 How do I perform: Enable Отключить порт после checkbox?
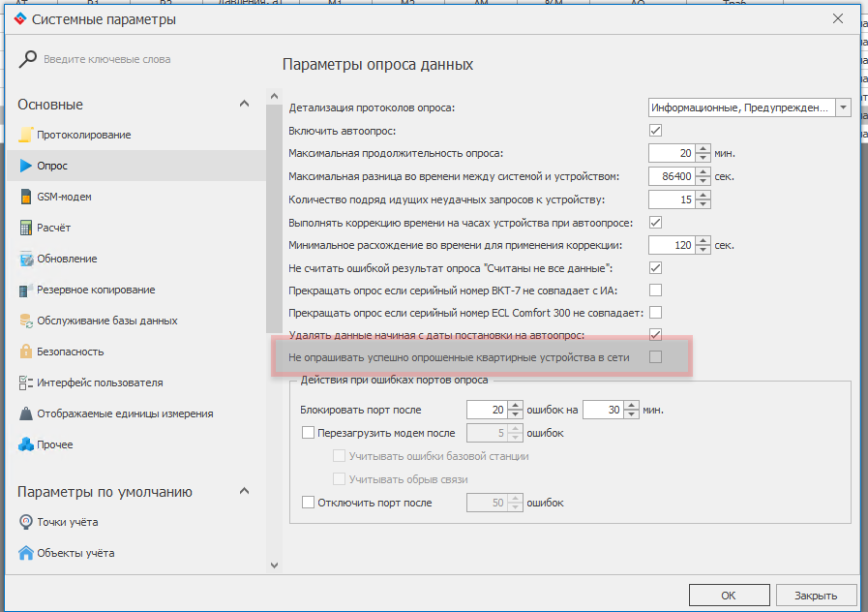(x=309, y=503)
